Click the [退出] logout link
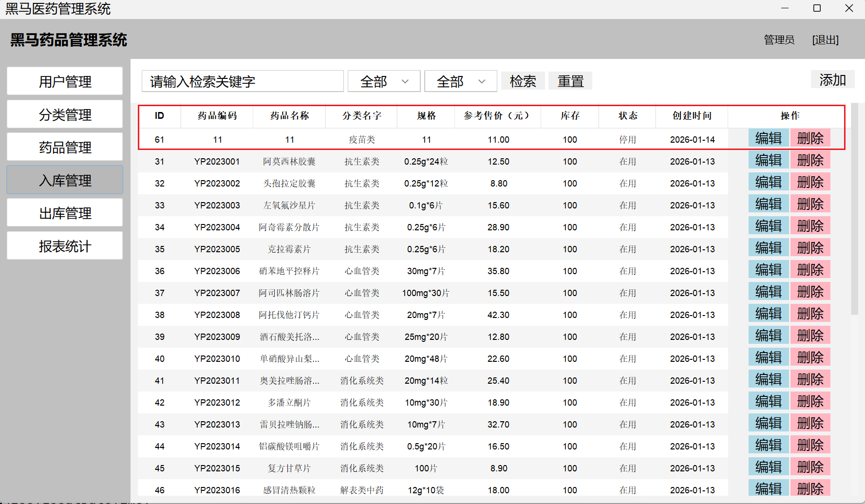The width and height of the screenshot is (865, 504). (x=825, y=40)
